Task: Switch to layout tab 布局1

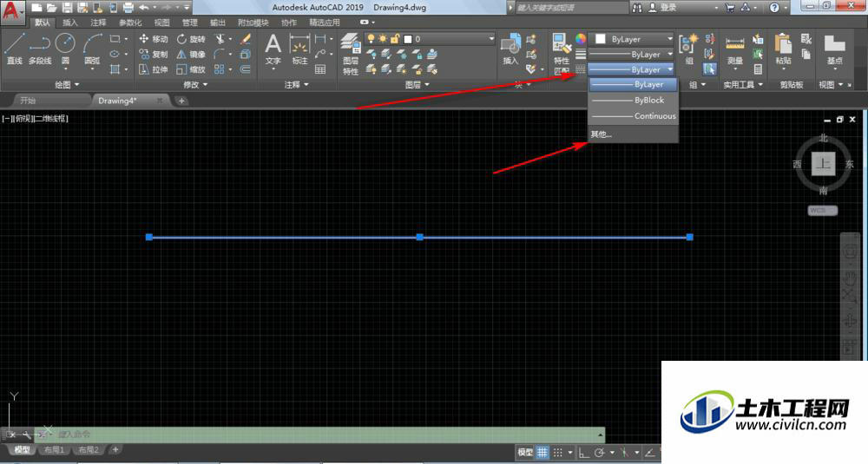Action: click(x=55, y=449)
